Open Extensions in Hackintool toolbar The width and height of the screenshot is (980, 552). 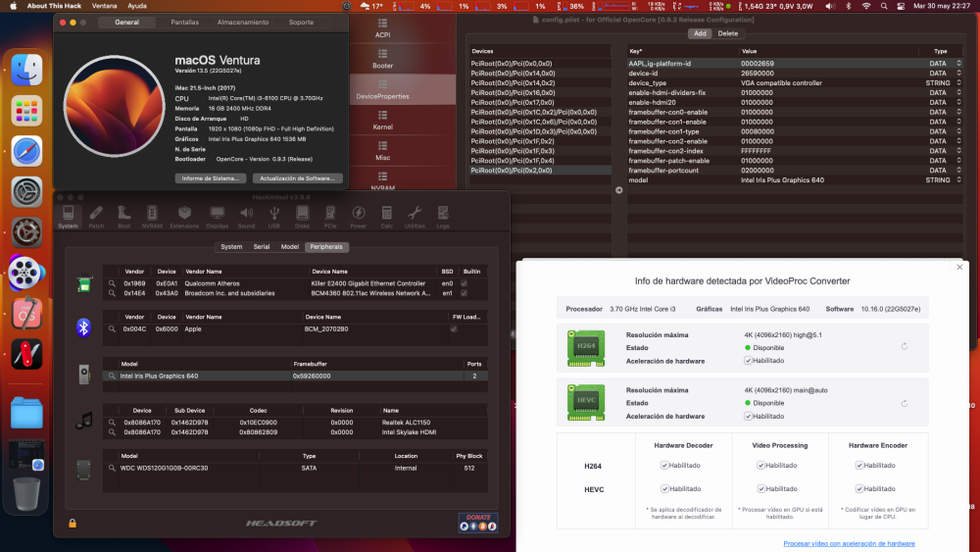pos(184,217)
